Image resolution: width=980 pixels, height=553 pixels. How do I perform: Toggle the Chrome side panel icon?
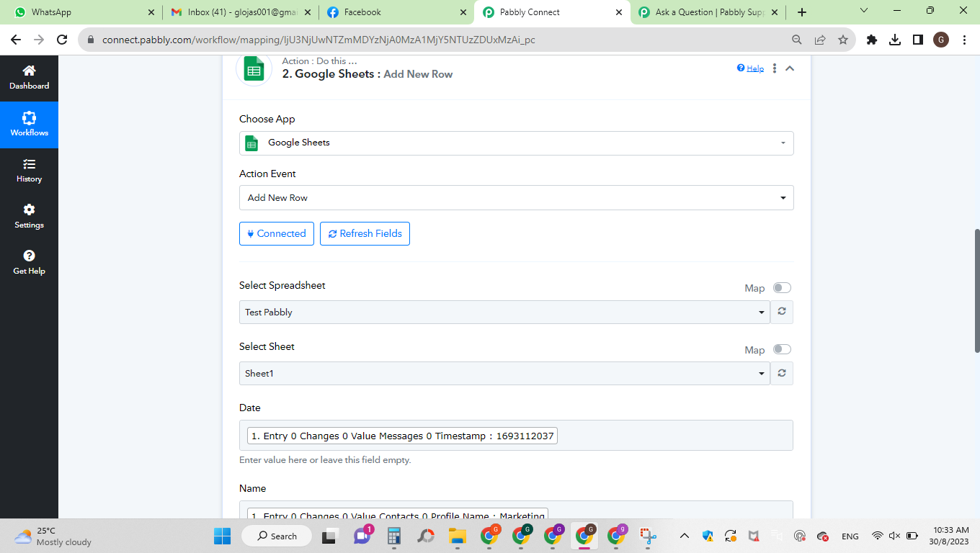pyautogui.click(x=918, y=40)
